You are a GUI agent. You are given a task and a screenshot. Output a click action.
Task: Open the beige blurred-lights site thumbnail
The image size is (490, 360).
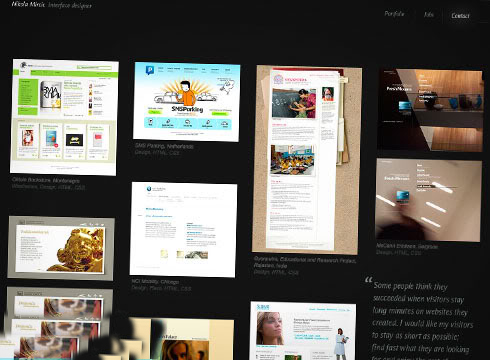[x=428, y=200]
